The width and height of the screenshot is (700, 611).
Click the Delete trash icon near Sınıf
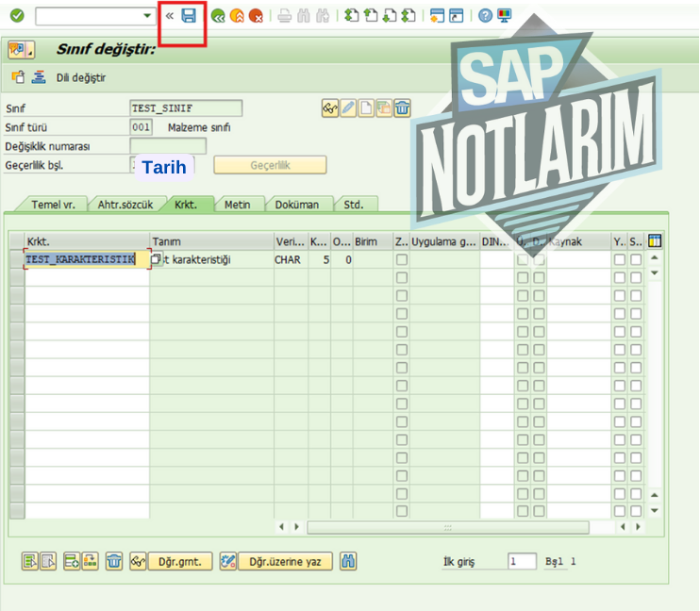(402, 108)
